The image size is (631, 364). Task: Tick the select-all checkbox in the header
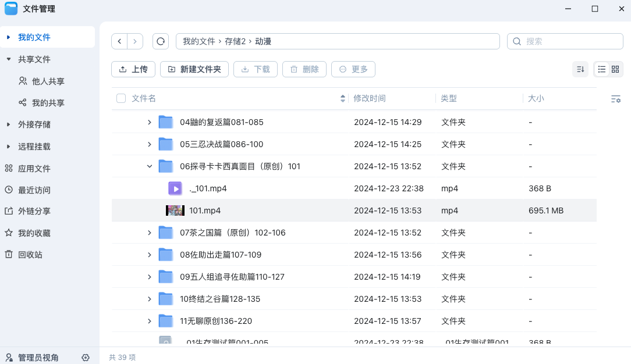coord(121,99)
